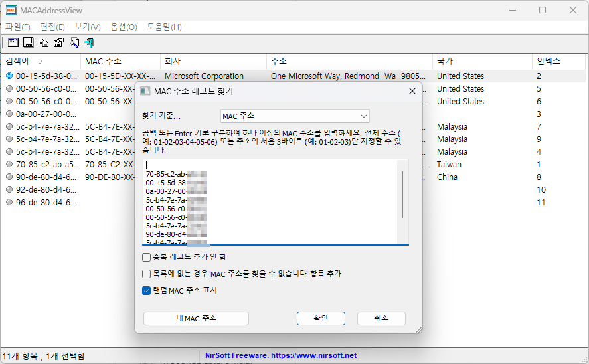589x364 pixels.
Task: Click the MACAddressView title bar app icon
Action: pyautogui.click(x=11, y=10)
